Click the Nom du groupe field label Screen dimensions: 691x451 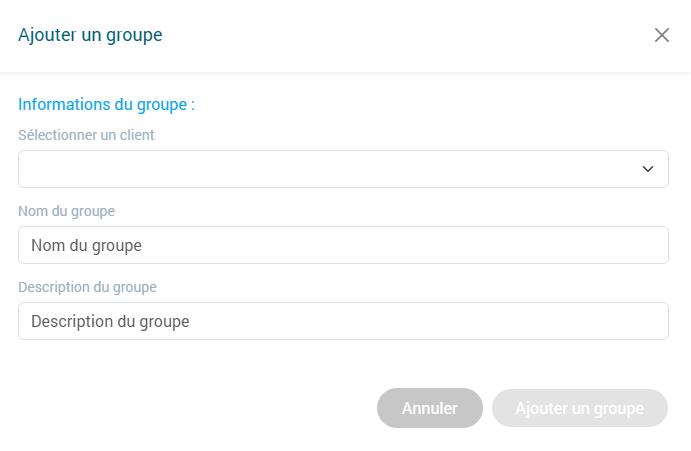[x=66, y=210]
